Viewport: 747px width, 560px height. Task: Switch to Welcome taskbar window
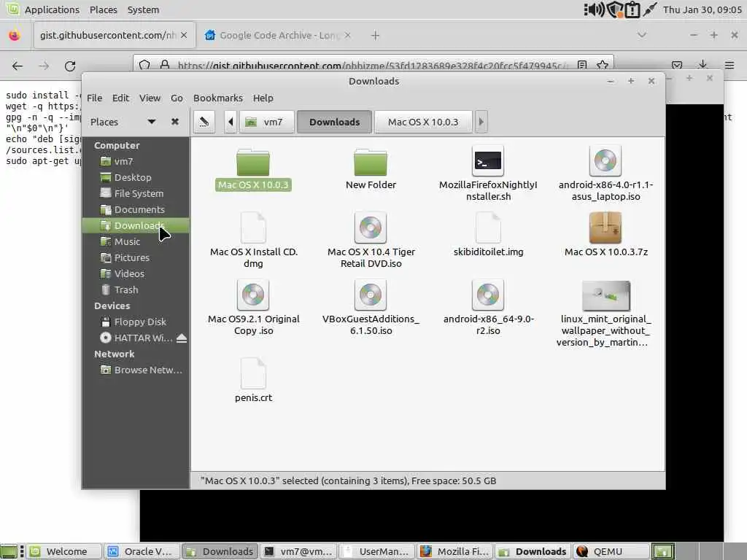(63, 551)
